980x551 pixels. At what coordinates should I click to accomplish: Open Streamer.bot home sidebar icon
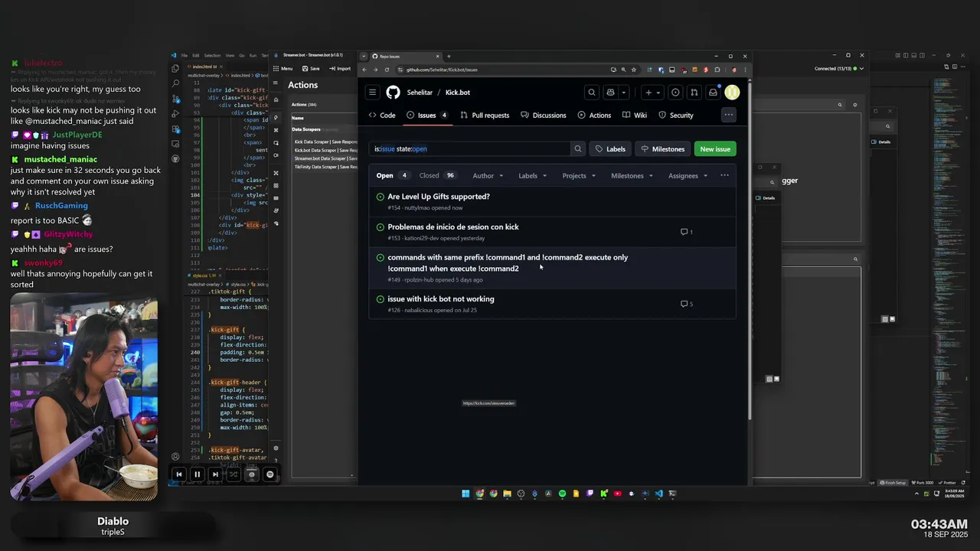[276, 99]
